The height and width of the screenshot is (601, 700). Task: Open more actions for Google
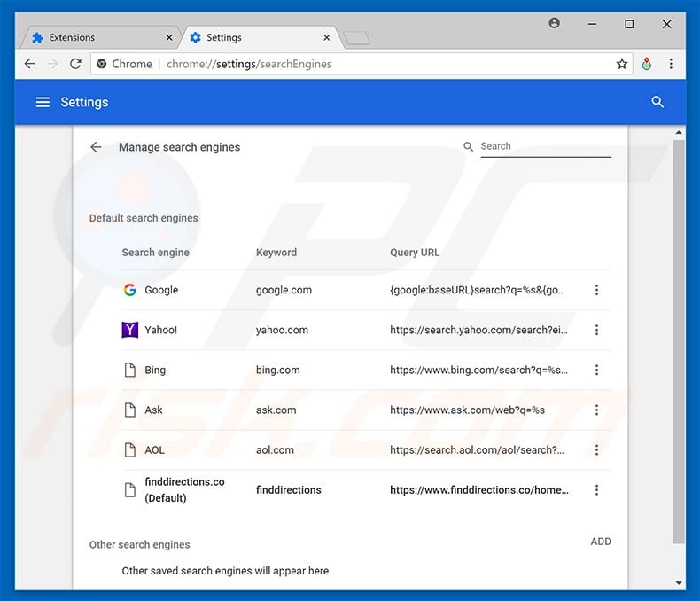tap(596, 290)
